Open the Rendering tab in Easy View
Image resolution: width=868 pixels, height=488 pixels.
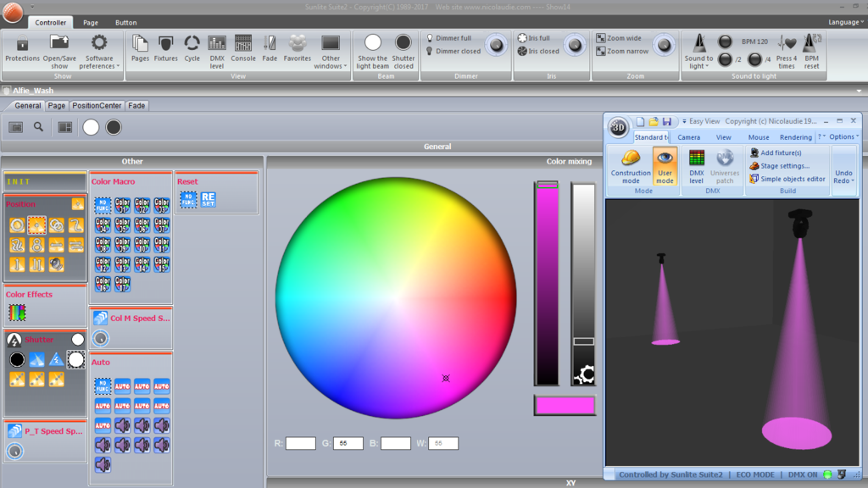(795, 137)
